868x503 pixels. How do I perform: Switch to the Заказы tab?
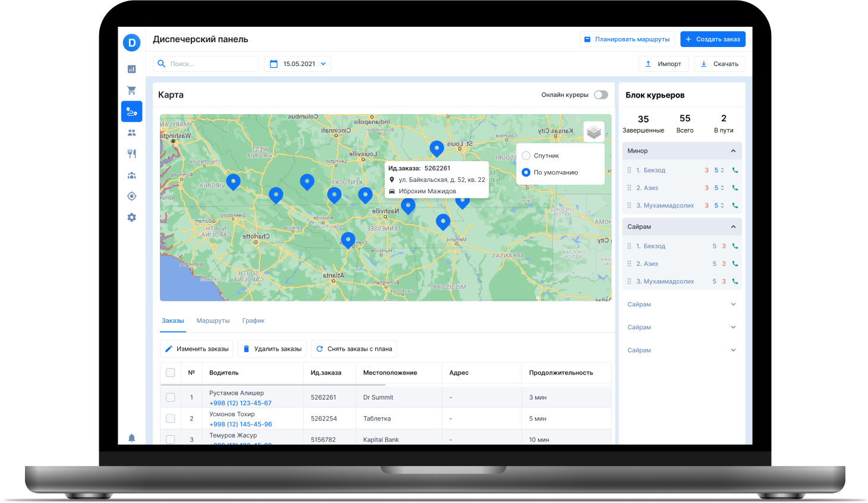point(173,321)
